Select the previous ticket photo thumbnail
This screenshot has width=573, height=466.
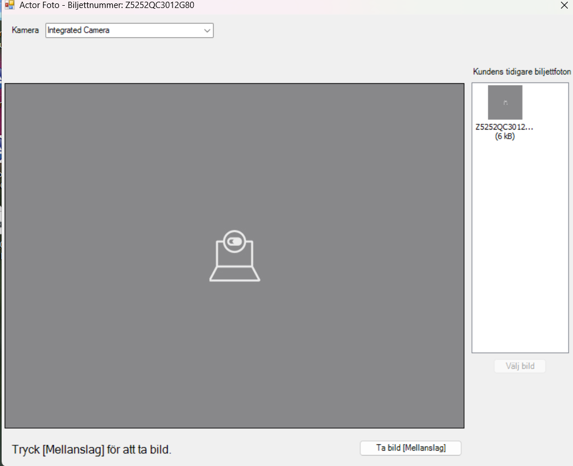pos(505,102)
